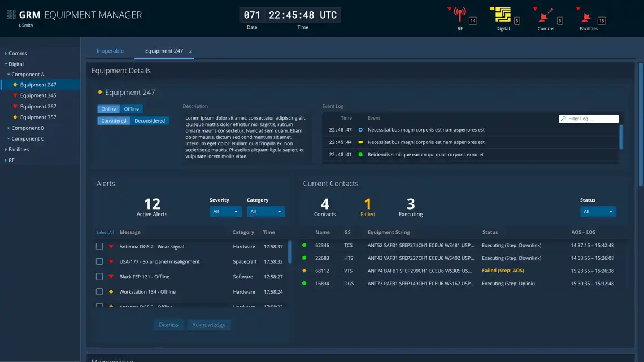Sort alerts by Message column header
The width and height of the screenshot is (644, 362).
click(130, 232)
